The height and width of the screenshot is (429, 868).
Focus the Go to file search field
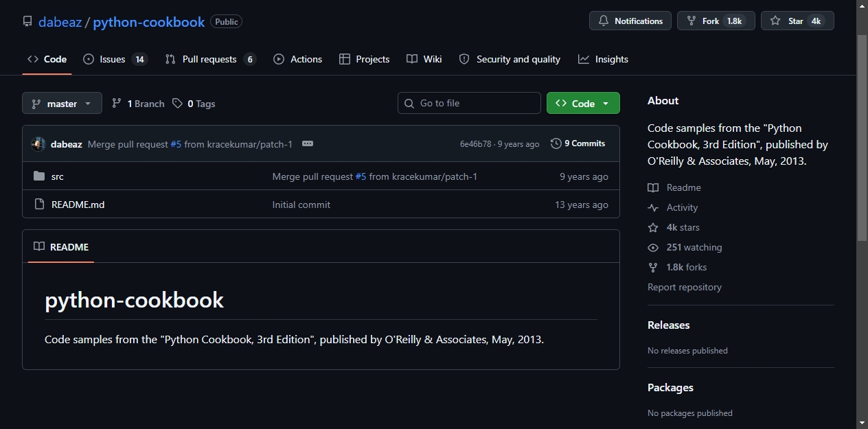click(469, 103)
